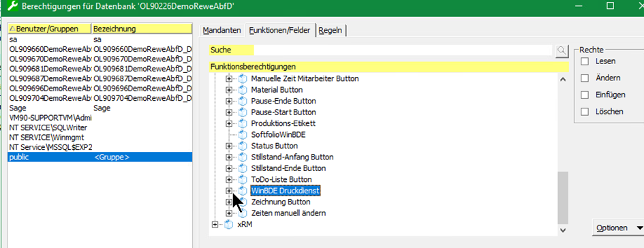Select user OL909696DemoReweAb in list

[99, 89]
